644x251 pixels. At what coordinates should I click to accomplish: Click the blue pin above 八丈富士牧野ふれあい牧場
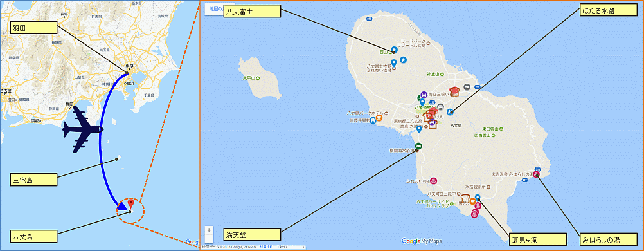pyautogui.click(x=394, y=63)
